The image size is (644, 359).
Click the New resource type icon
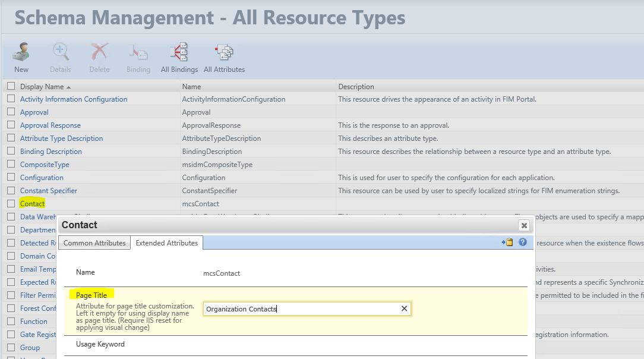click(21, 52)
